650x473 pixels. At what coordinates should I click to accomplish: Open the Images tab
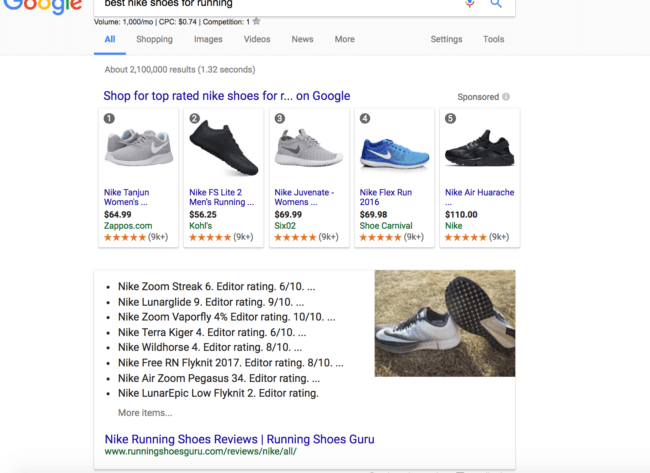[x=208, y=39]
